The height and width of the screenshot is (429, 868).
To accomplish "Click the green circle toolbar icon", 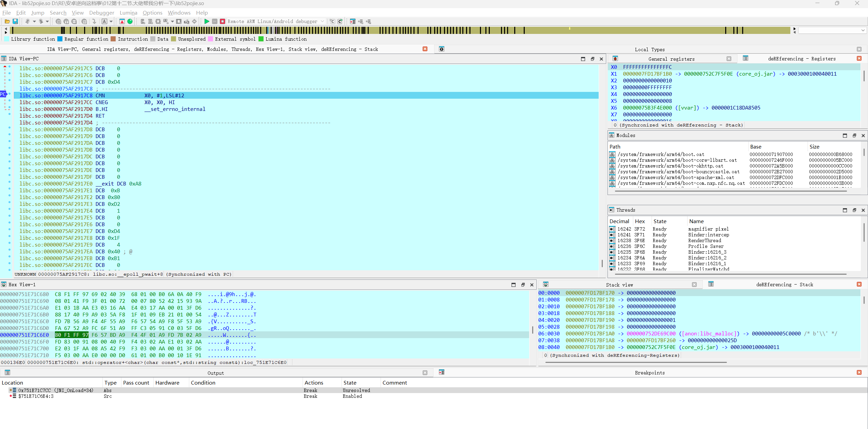I will pyautogui.click(x=130, y=21).
